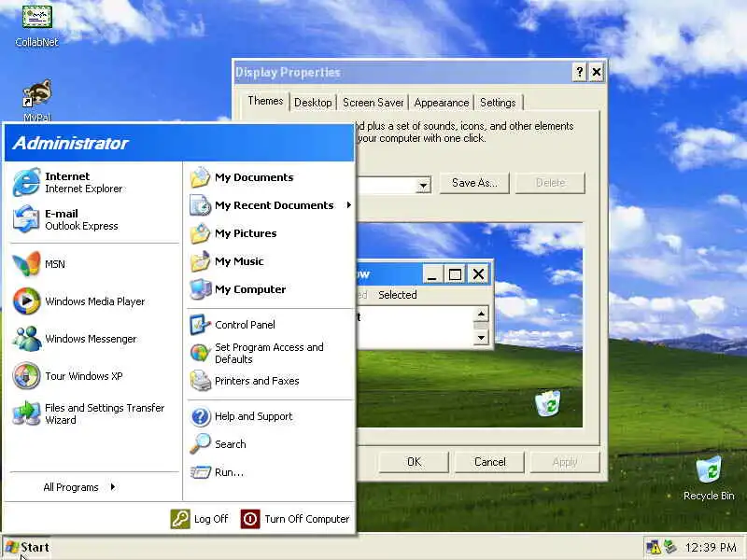Click the My Recent Documents icon
This screenshot has width=747, height=560.
pyautogui.click(x=200, y=205)
